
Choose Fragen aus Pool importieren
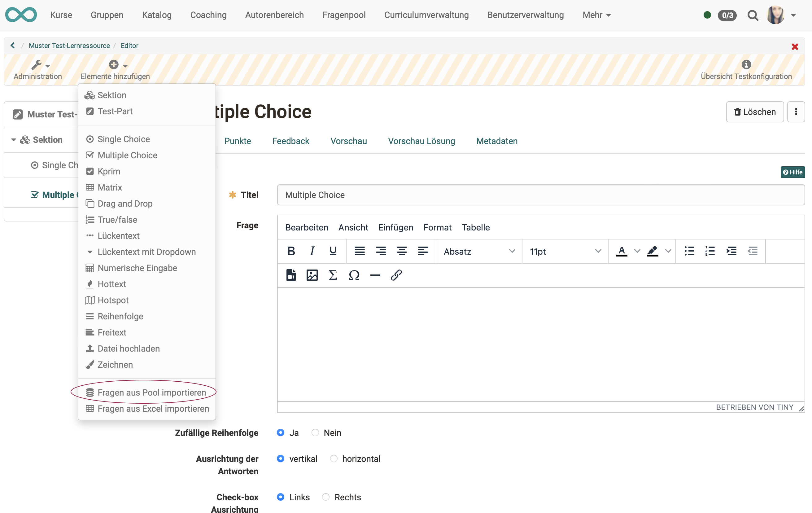[x=151, y=392]
